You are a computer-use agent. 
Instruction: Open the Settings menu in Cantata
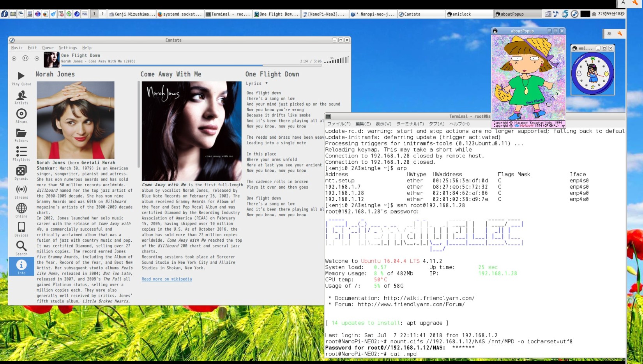coord(68,48)
